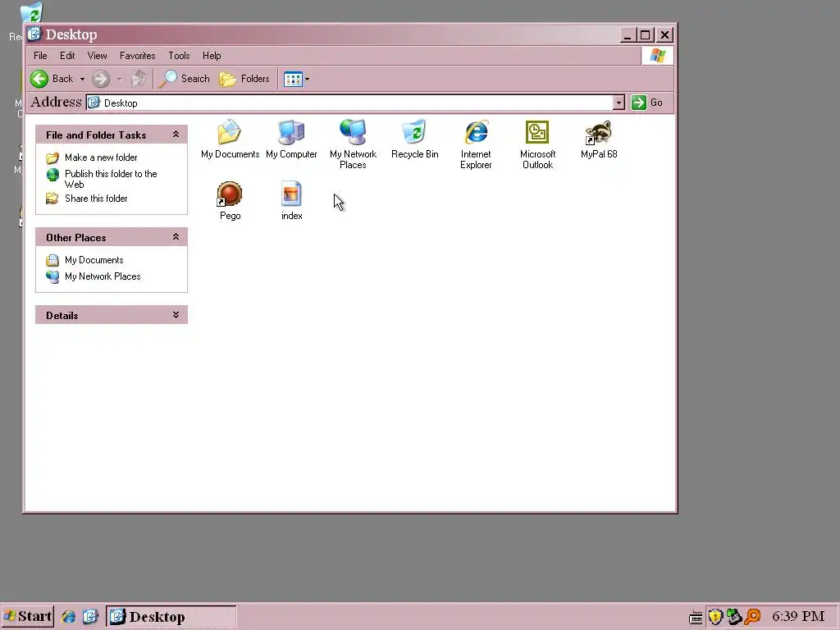Click the Show Desktop Quick Launch icon
This screenshot has height=630, width=840.
(90, 617)
